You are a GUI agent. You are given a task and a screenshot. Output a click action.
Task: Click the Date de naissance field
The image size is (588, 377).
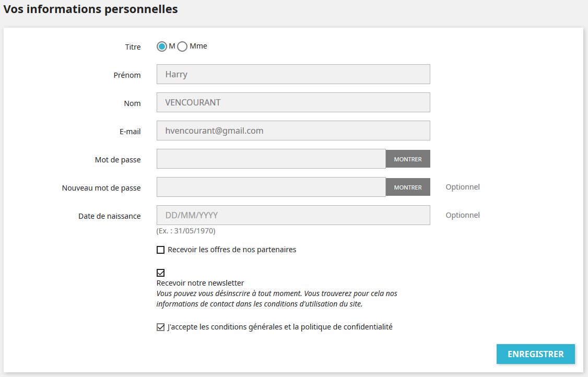[x=293, y=215]
